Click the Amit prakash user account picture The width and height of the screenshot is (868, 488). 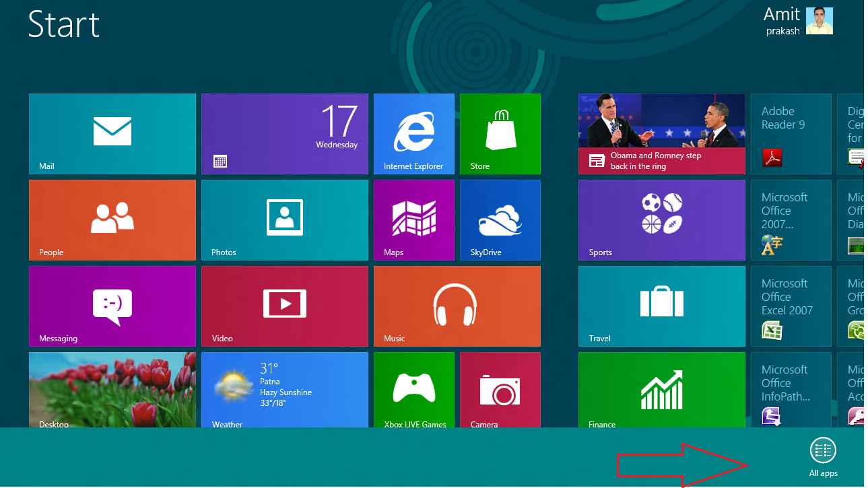(x=820, y=21)
